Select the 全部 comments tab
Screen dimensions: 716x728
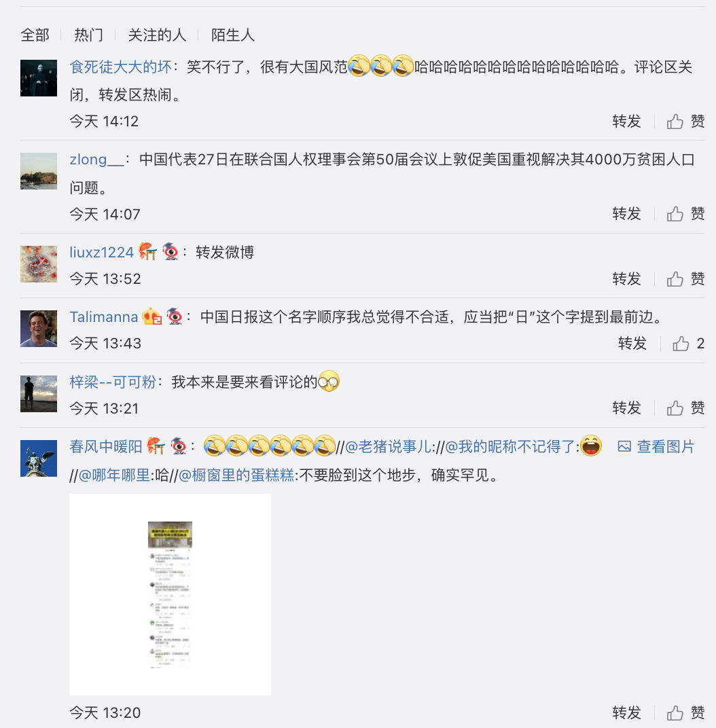click(35, 35)
